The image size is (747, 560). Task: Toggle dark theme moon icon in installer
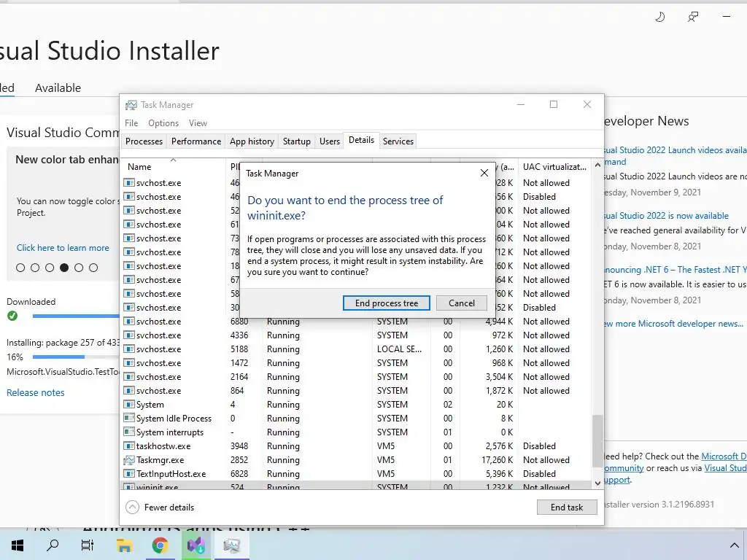point(659,17)
